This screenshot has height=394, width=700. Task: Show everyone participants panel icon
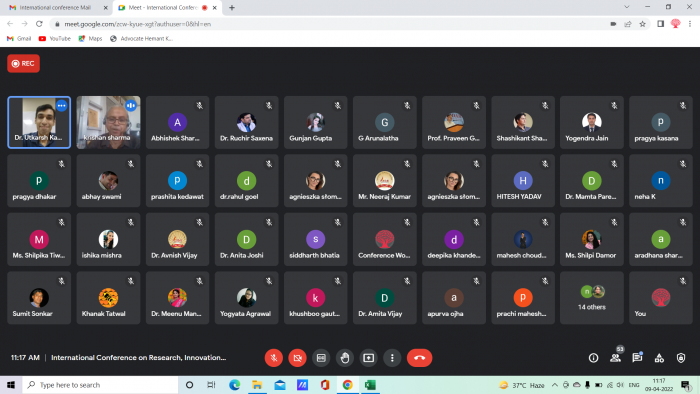pyautogui.click(x=616, y=358)
